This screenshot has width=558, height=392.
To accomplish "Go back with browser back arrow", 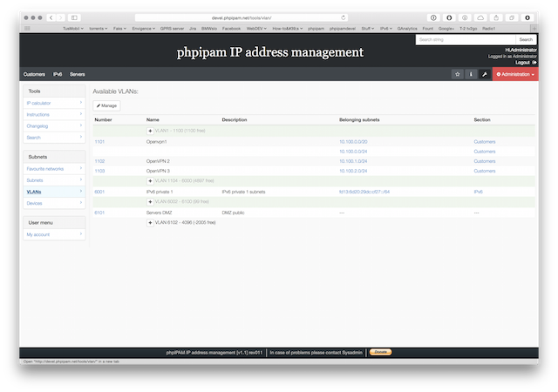I will pyautogui.click(x=51, y=17).
